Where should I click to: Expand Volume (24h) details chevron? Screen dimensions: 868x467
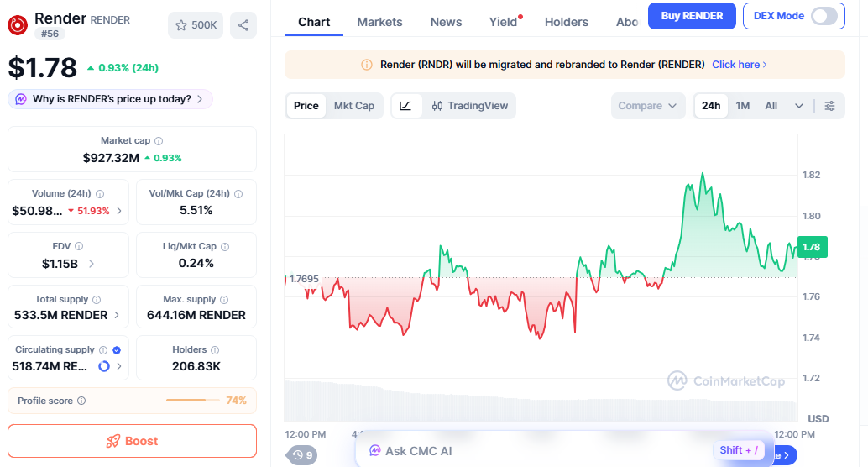coord(119,211)
